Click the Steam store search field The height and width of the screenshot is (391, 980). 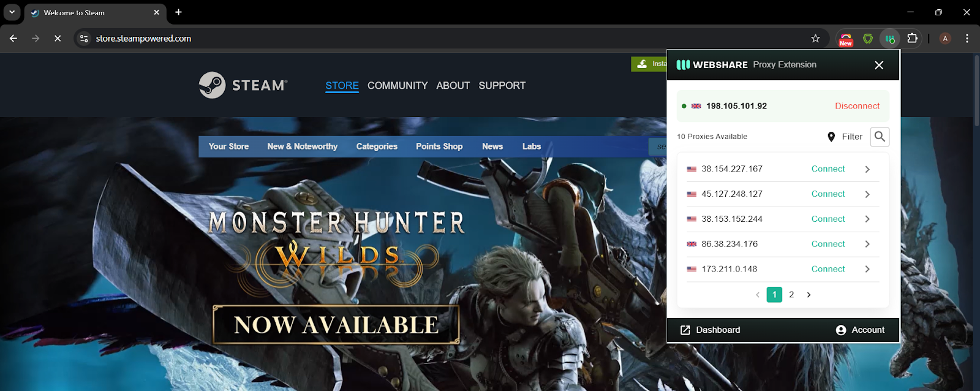658,146
